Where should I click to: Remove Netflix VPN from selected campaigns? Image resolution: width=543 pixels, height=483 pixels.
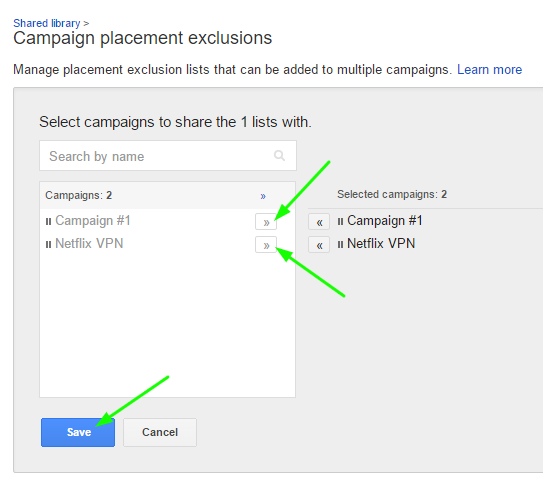pyautogui.click(x=319, y=245)
